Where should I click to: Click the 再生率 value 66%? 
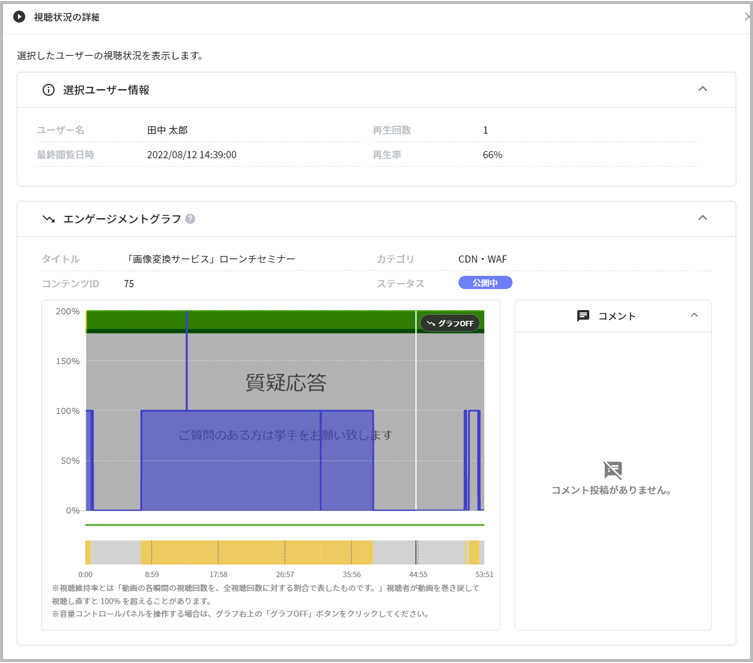tap(492, 155)
